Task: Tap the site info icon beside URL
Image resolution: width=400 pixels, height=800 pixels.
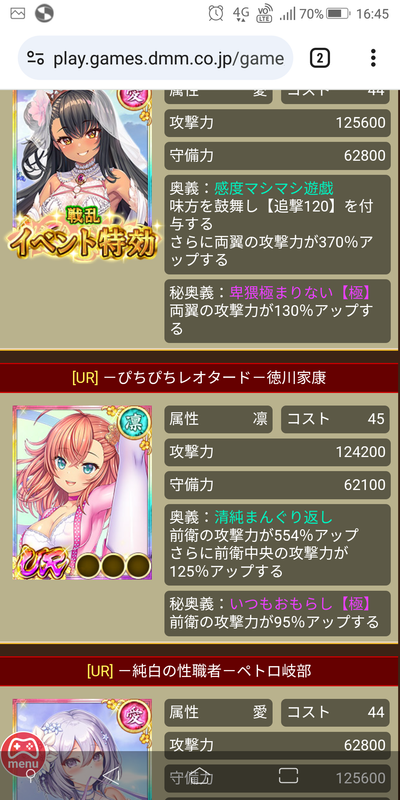Action: pos(36,58)
